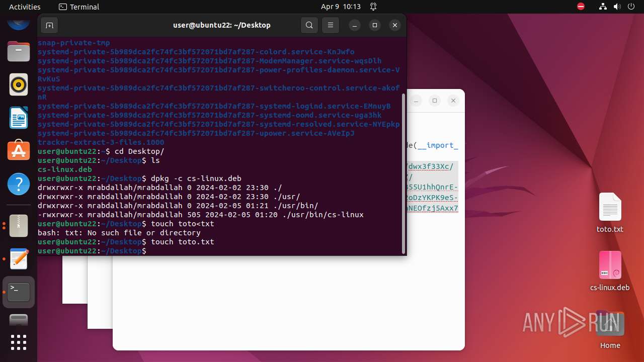Open the Terminal search tool

coord(309,25)
